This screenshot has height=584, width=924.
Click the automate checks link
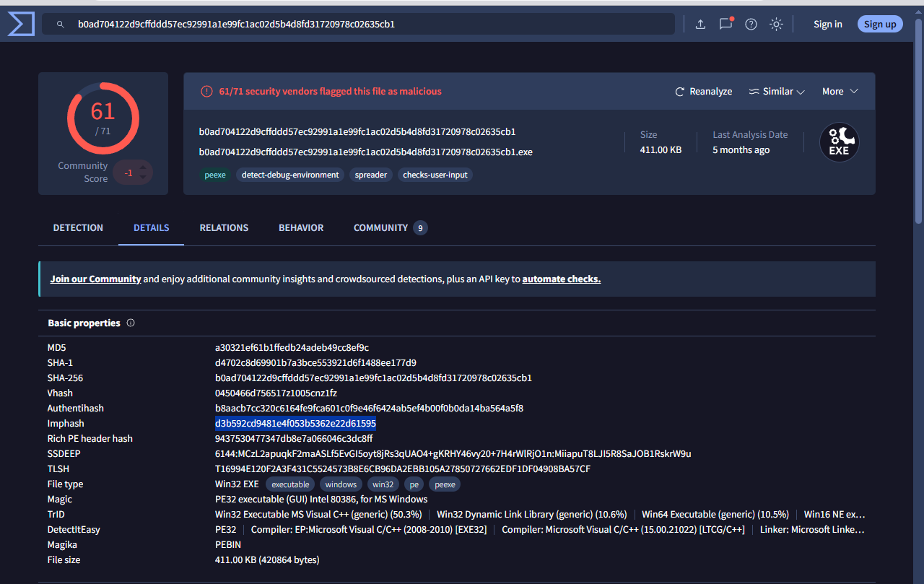(x=562, y=279)
